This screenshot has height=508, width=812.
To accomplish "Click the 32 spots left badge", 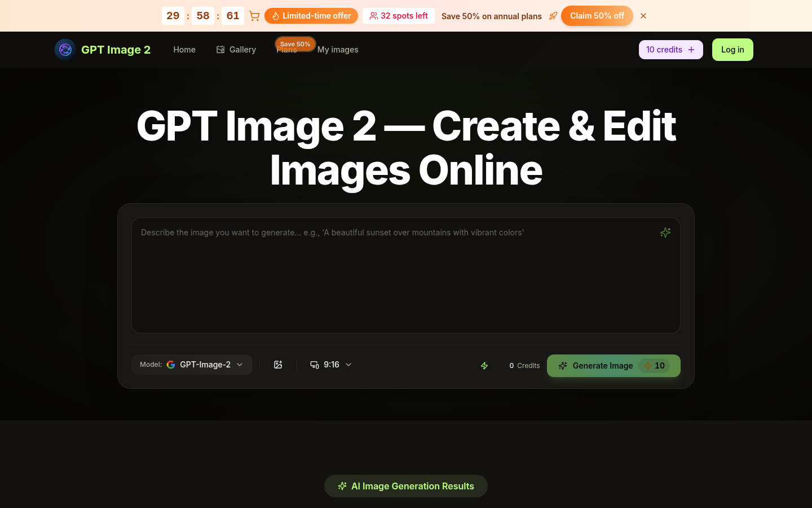I will click(x=399, y=16).
